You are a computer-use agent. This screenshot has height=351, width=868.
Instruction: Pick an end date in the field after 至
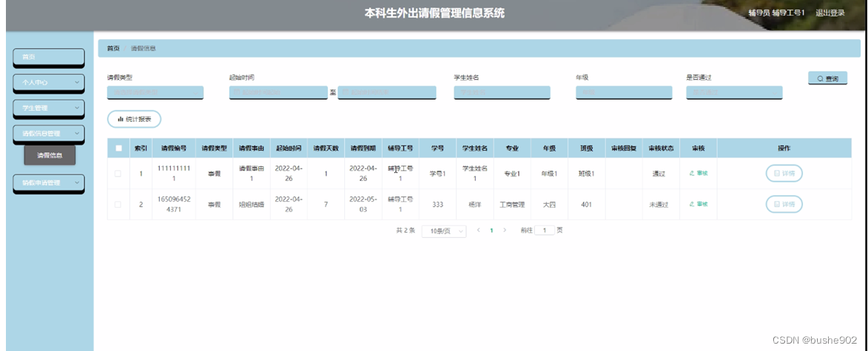(387, 92)
